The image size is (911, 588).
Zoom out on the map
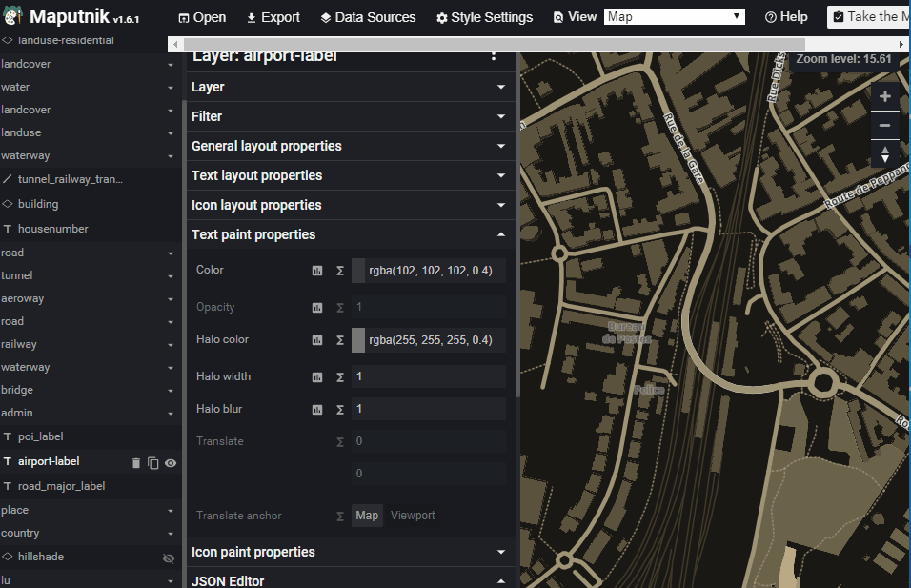pyautogui.click(x=884, y=125)
